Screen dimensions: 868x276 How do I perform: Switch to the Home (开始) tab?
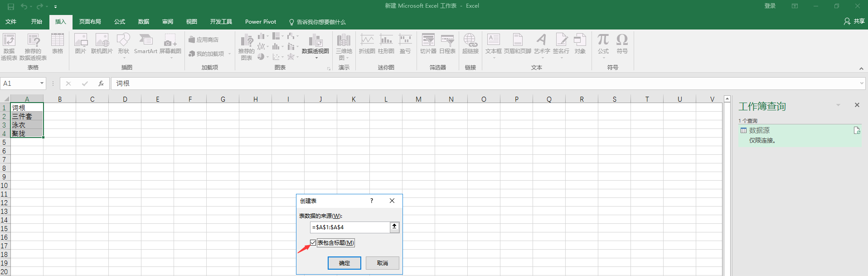coord(37,22)
